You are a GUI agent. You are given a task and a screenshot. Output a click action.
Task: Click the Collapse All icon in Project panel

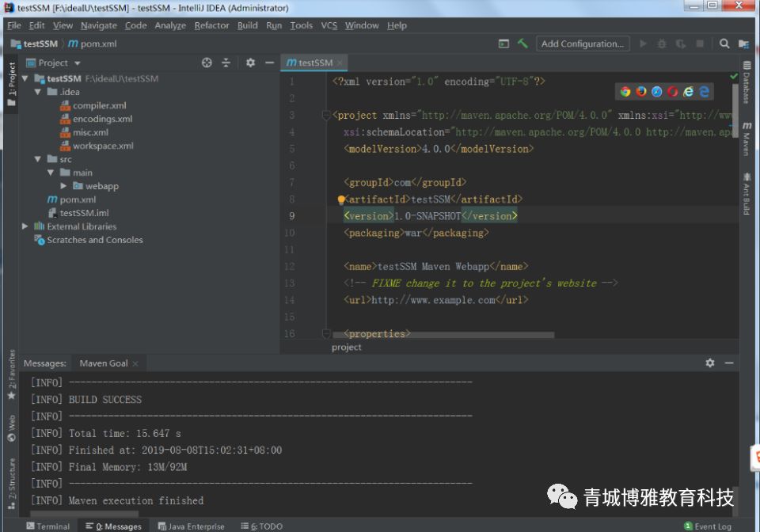[226, 63]
